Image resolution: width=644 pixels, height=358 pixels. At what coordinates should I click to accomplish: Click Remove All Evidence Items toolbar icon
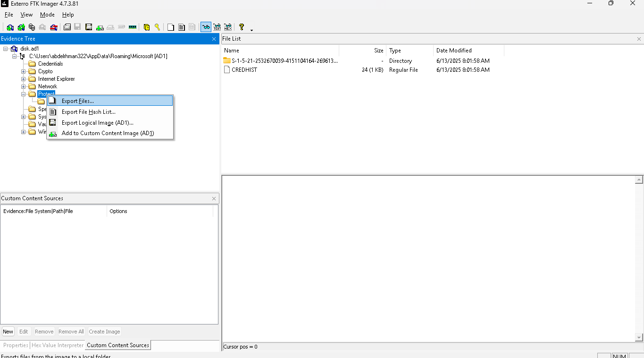point(54,27)
